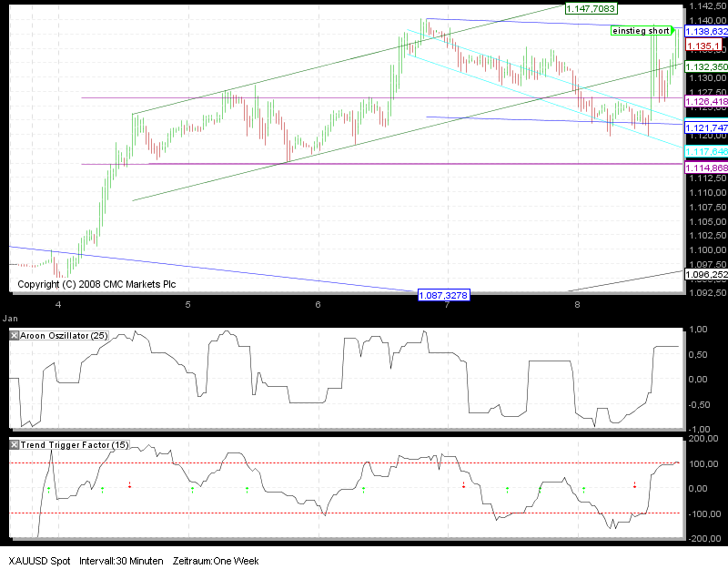This screenshot has height=569, width=728.
Task: Select the Aroon Oszillator (25) panel title
Action: [x=62, y=335]
